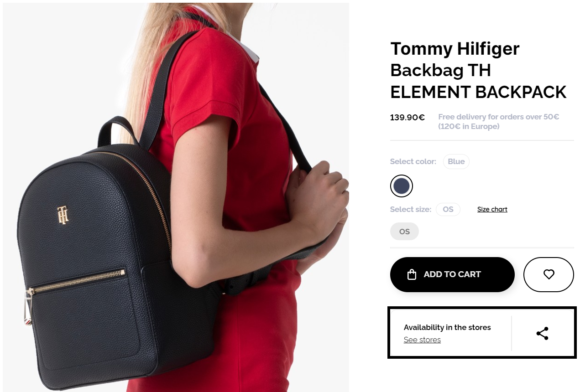The height and width of the screenshot is (392, 580).
Task: Click the shopping bag icon on cart button
Action: (412, 274)
